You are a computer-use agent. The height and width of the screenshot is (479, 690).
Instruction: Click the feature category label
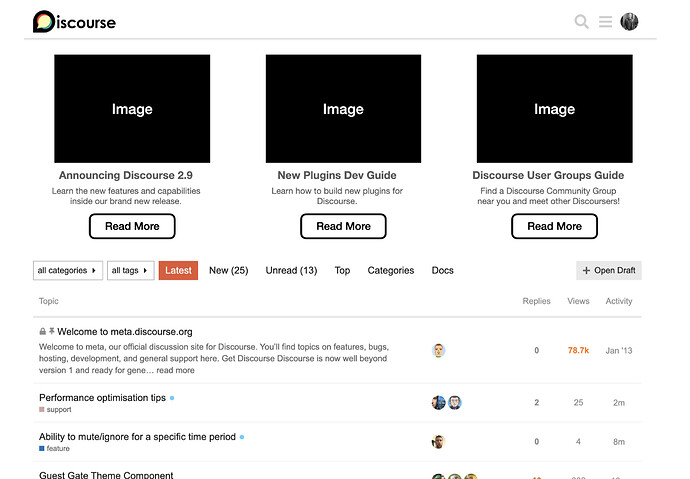click(x=58, y=449)
